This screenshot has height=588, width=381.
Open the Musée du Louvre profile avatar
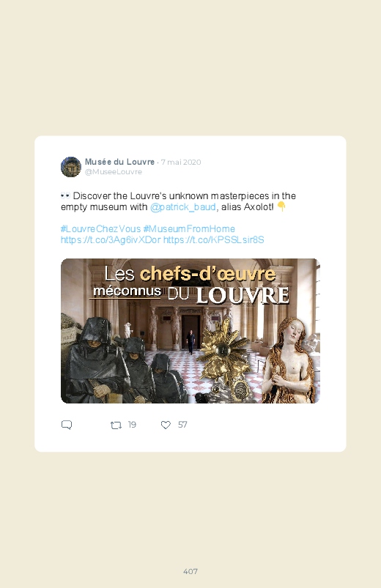click(71, 167)
